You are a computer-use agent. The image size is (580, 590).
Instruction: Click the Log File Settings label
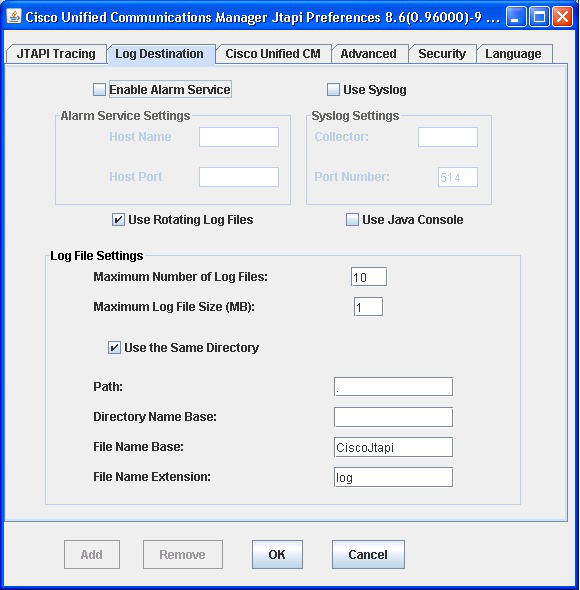(97, 256)
